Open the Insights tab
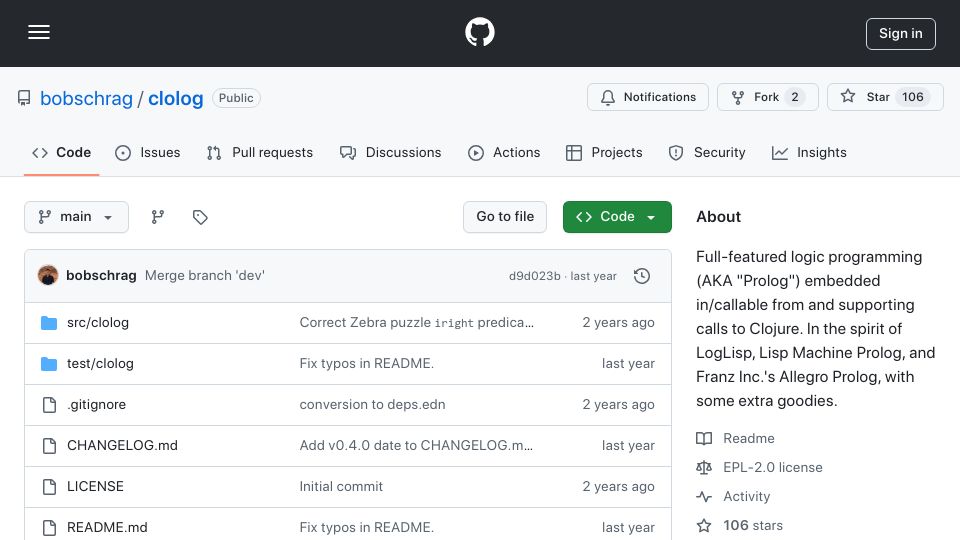Image resolution: width=960 pixels, height=540 pixels. [809, 152]
